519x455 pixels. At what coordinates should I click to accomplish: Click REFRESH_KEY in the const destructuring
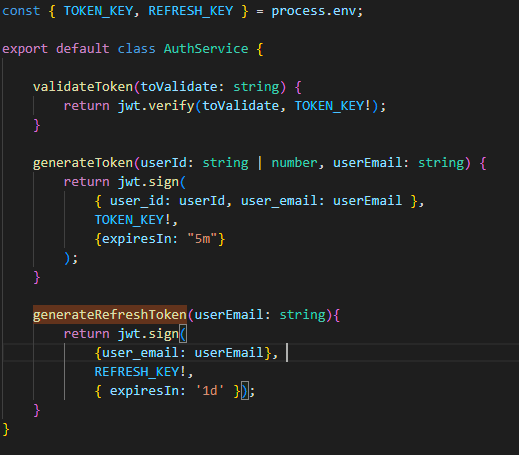[x=191, y=11]
